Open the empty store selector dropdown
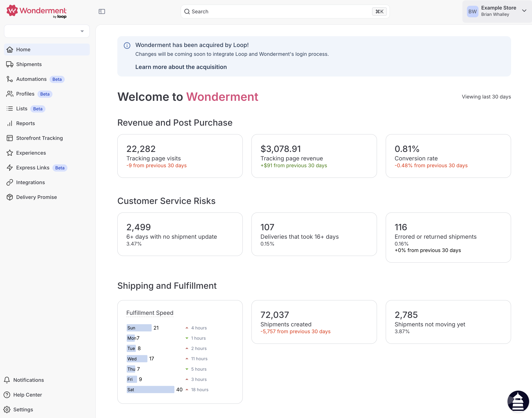Image resolution: width=532 pixels, height=418 pixels. (47, 31)
